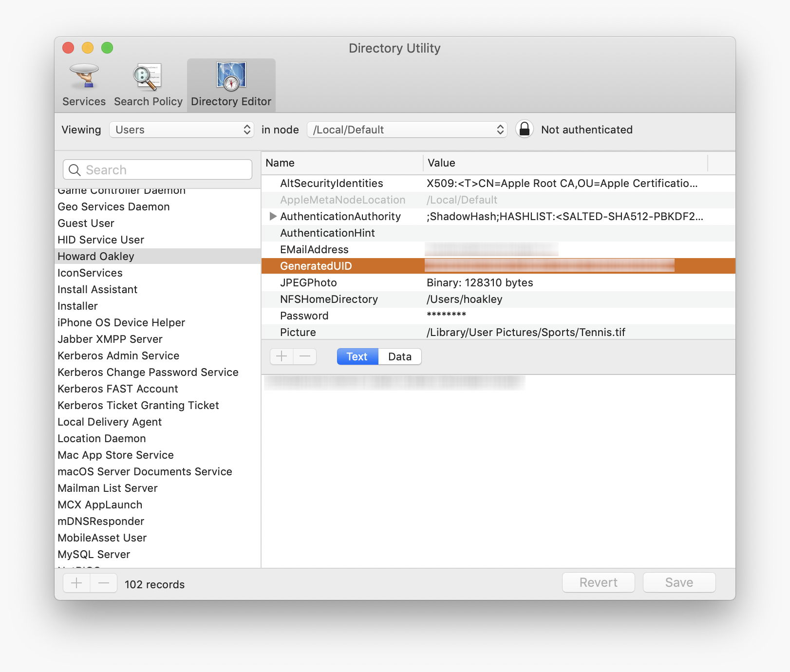The image size is (790, 672).
Task: Click the padlock icon to authenticate
Action: click(524, 130)
